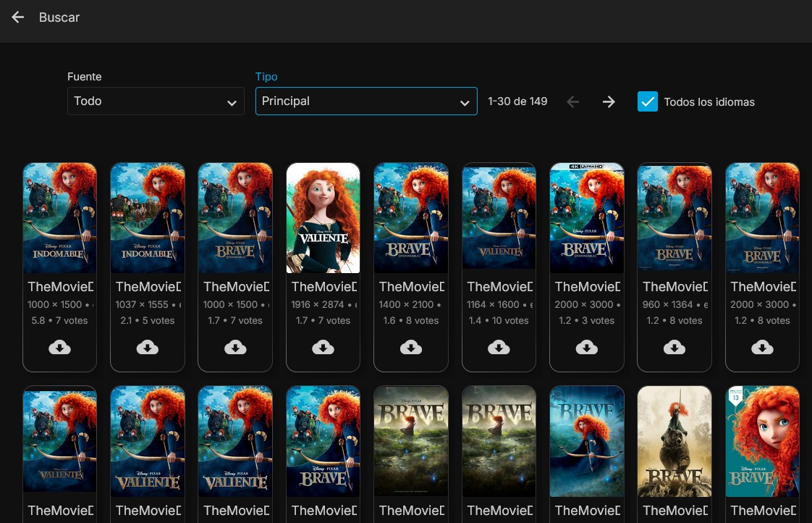
Task: Select the white background Valiente poster thumbnail
Action: (x=323, y=217)
